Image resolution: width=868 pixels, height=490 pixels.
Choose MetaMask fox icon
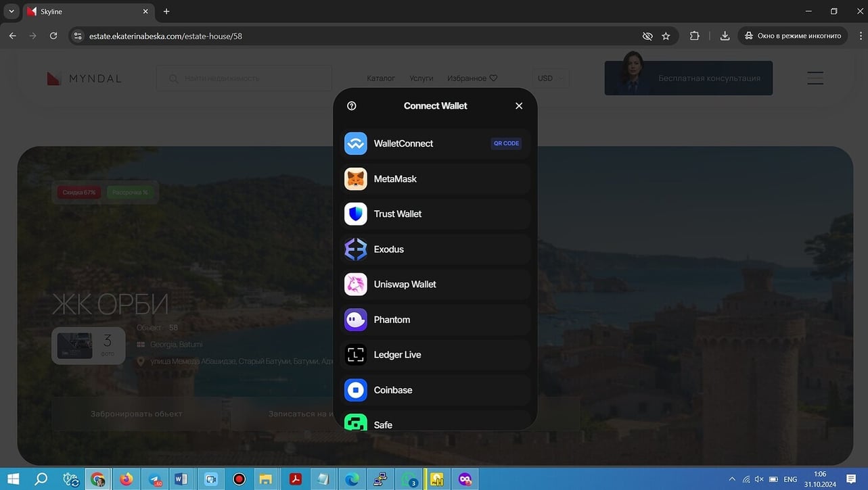(x=356, y=179)
